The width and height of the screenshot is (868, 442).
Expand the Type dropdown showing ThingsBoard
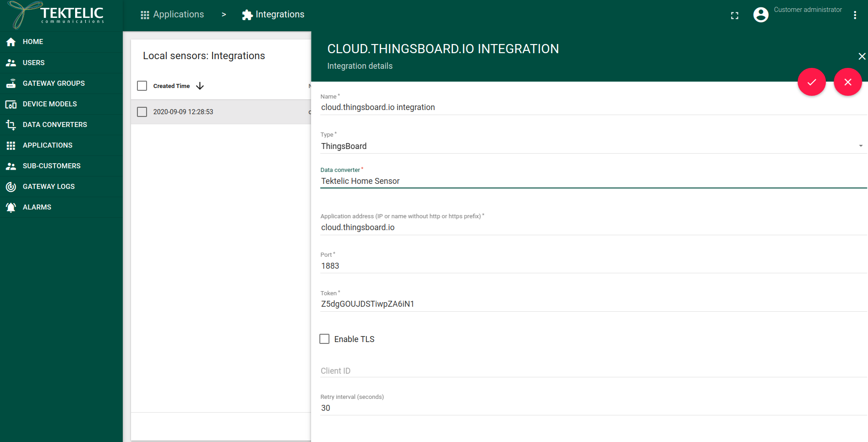tap(591, 146)
